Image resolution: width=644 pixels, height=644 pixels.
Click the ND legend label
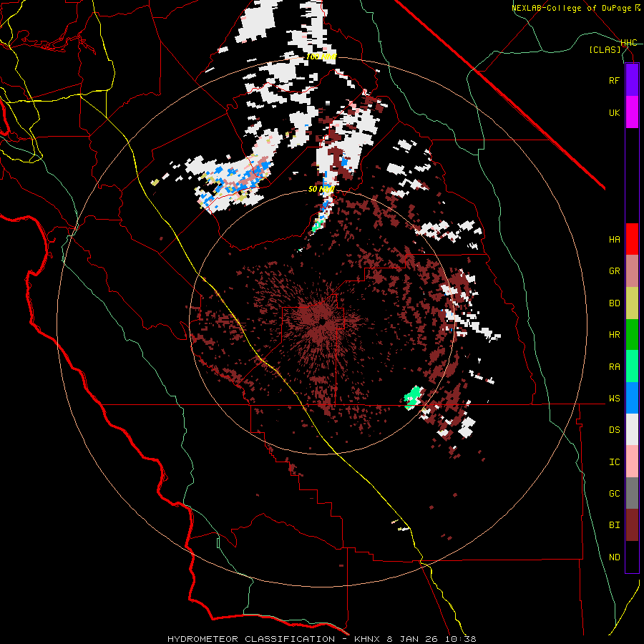coord(614,557)
